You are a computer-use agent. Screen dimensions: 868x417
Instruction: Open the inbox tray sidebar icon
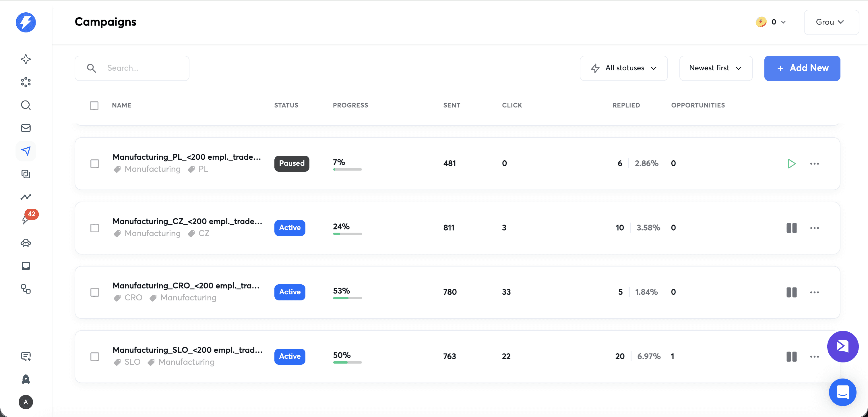pyautogui.click(x=26, y=266)
